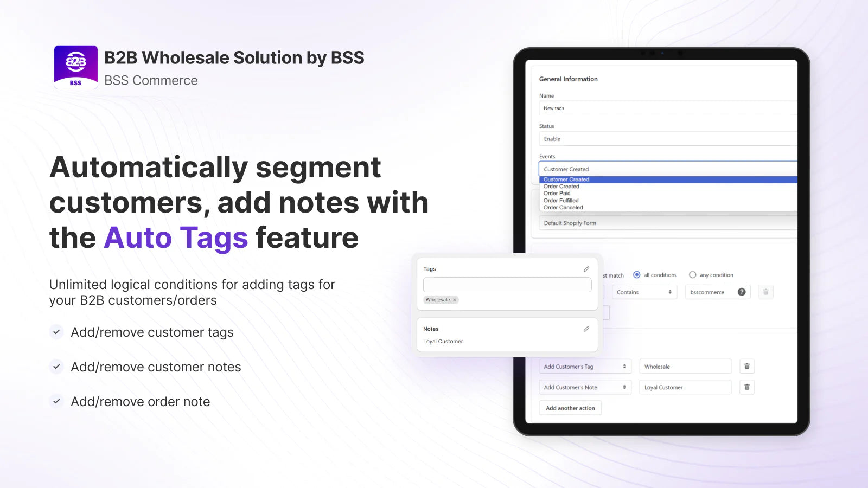The height and width of the screenshot is (488, 868).
Task: Remove the Wholesale tag chip
Action: click(455, 300)
